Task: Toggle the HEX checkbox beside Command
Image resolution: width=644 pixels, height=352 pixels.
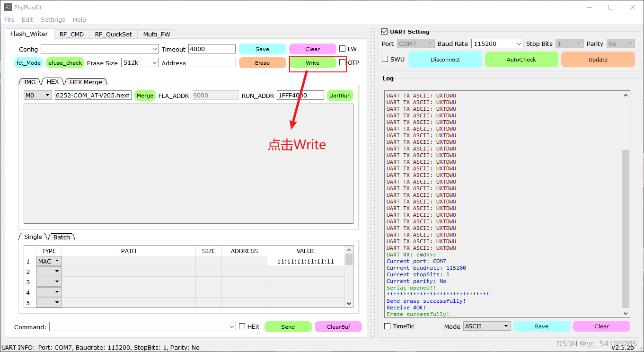Action: point(242,326)
